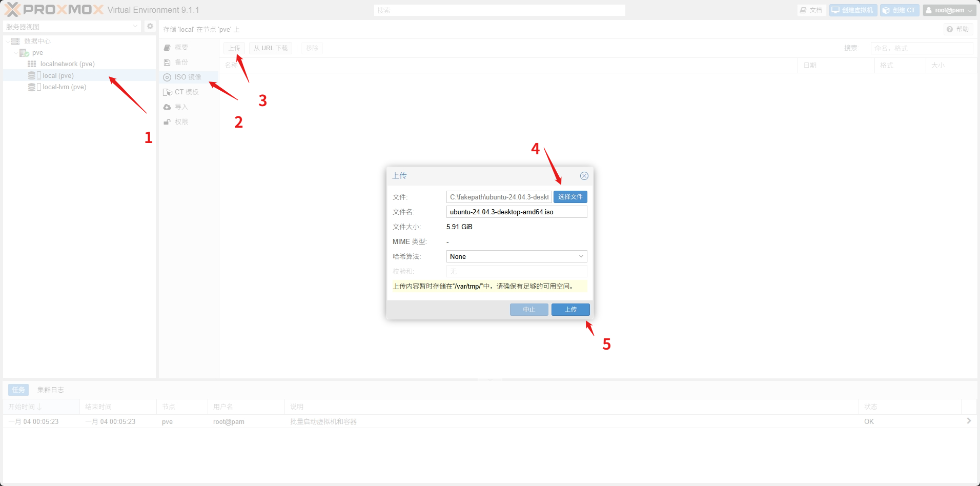Switch to the 集群日志 tab
The image size is (980, 486).
point(50,390)
